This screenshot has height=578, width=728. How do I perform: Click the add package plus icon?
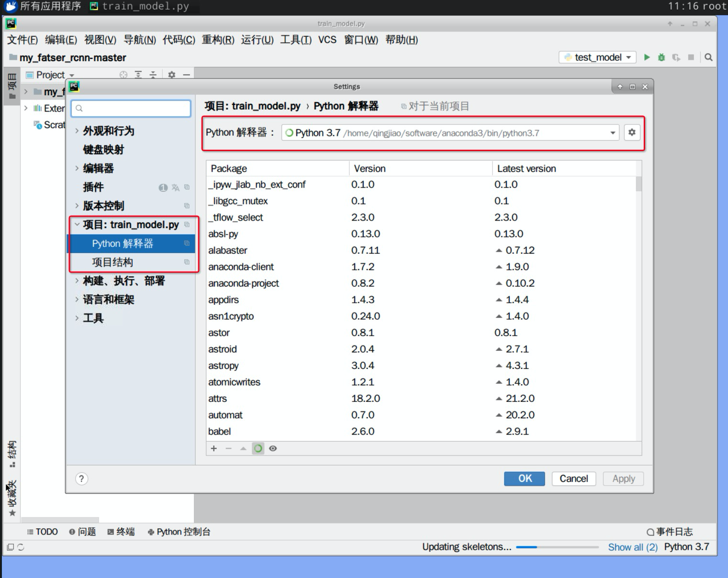click(214, 448)
